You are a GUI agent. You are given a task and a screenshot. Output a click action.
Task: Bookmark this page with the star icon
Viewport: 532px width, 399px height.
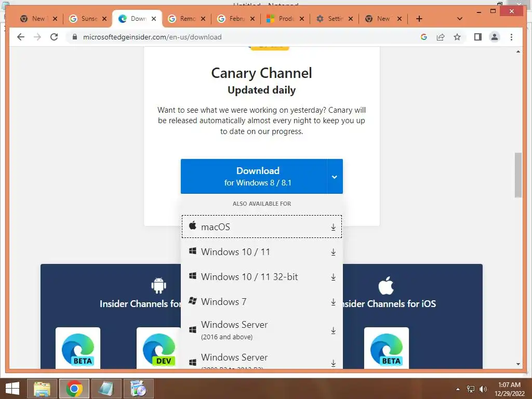coord(457,37)
